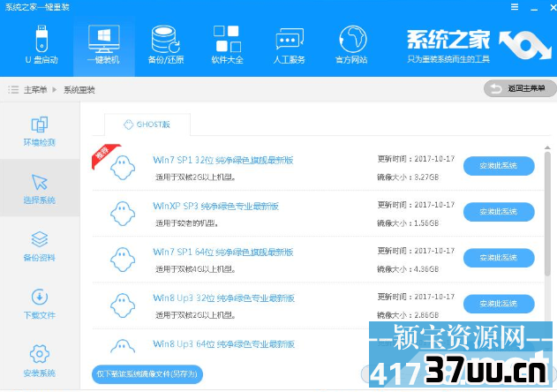
Task: Click the ghost icon for Win7 SP1 64位
Action: tap(123, 260)
